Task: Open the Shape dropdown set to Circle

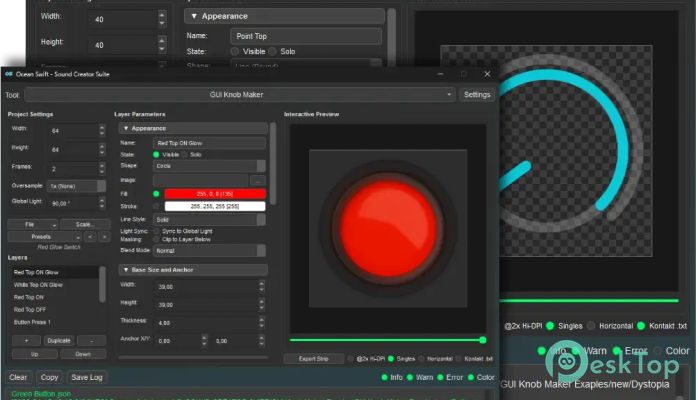Action: (209, 166)
